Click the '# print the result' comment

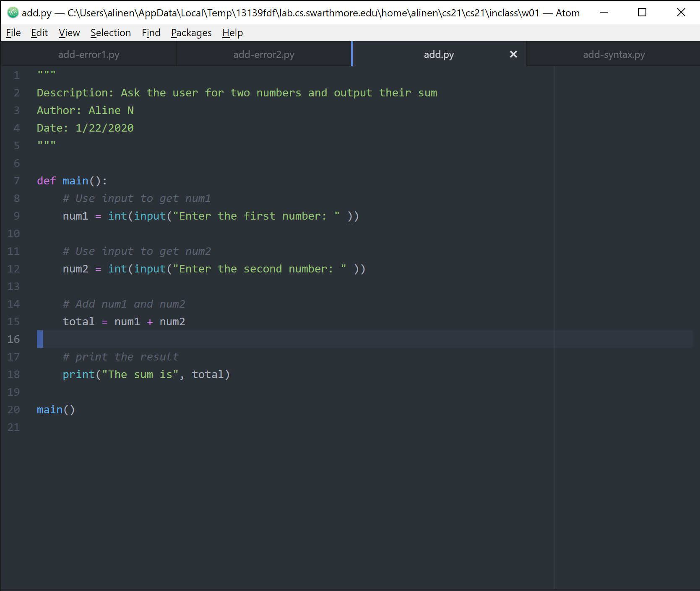pyautogui.click(x=120, y=357)
